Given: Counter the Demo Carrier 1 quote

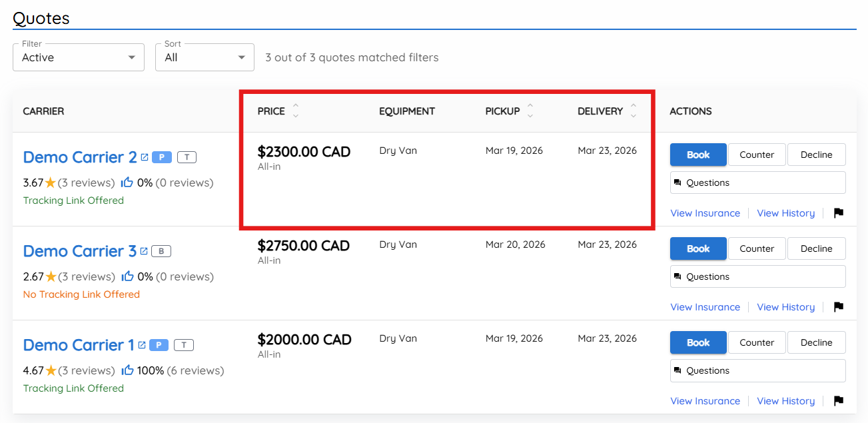Looking at the screenshot, I should pyautogui.click(x=757, y=342).
